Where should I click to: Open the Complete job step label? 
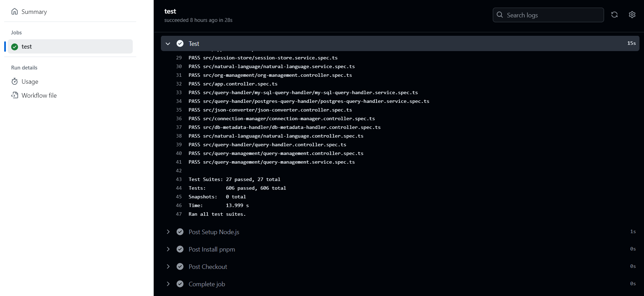coord(207,284)
